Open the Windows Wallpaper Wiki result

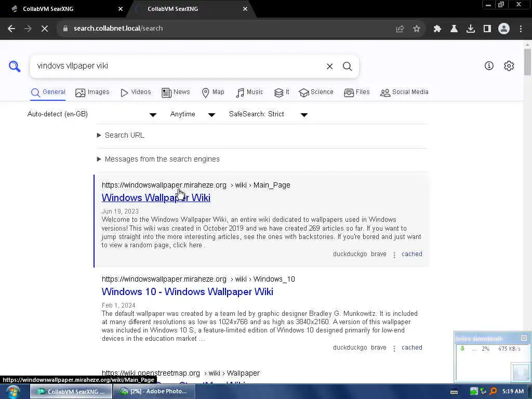[x=156, y=197]
